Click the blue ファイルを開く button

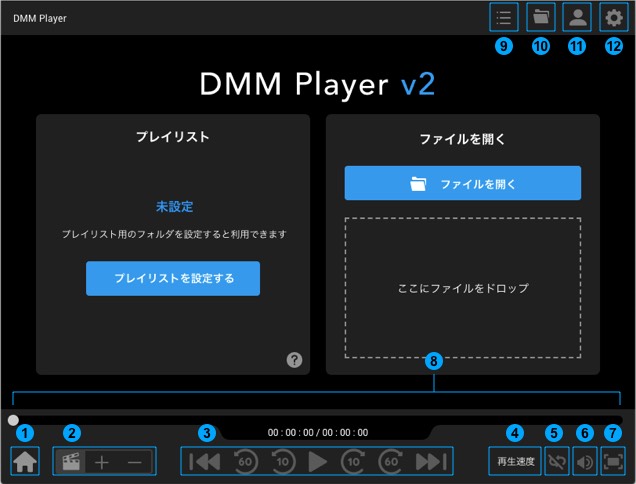463,184
